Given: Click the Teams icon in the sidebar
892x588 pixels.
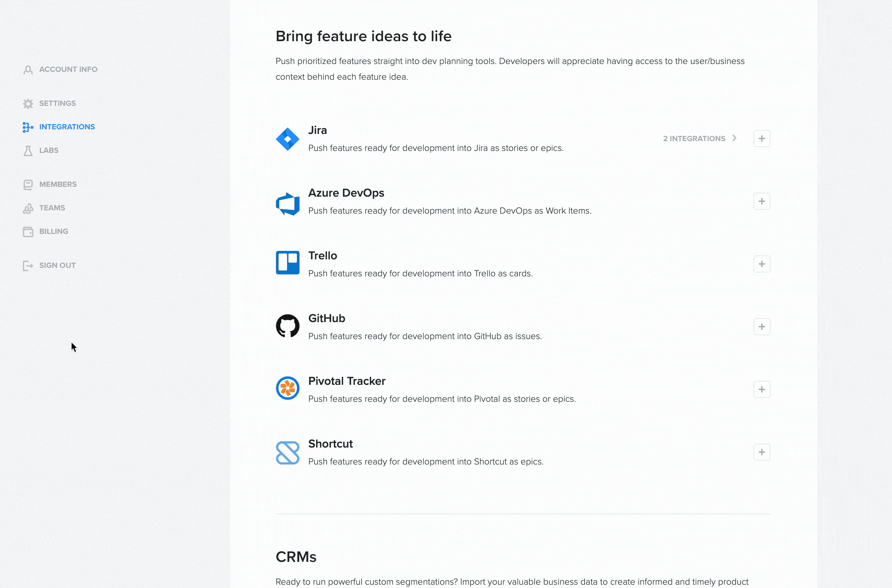Looking at the screenshot, I should (28, 208).
